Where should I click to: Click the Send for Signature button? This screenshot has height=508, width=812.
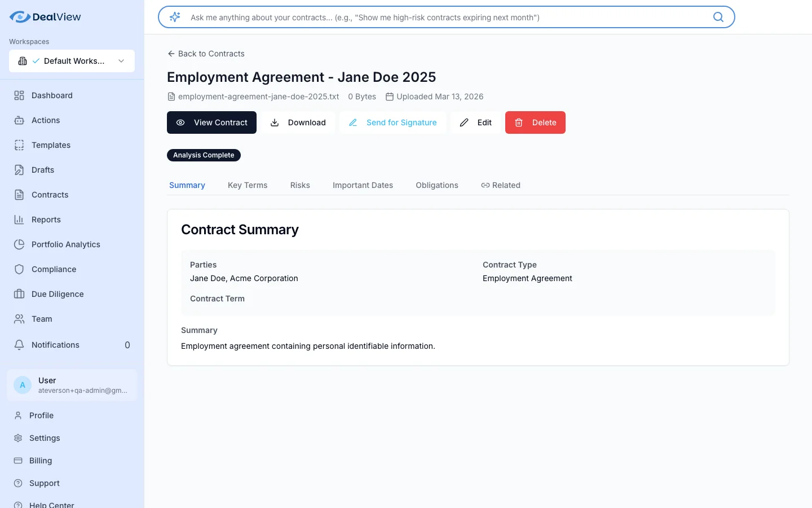point(392,122)
